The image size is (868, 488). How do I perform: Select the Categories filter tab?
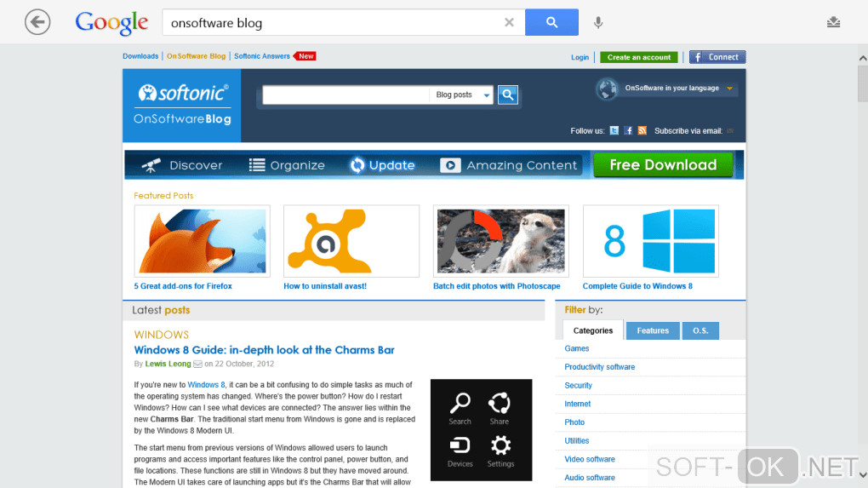coord(593,330)
